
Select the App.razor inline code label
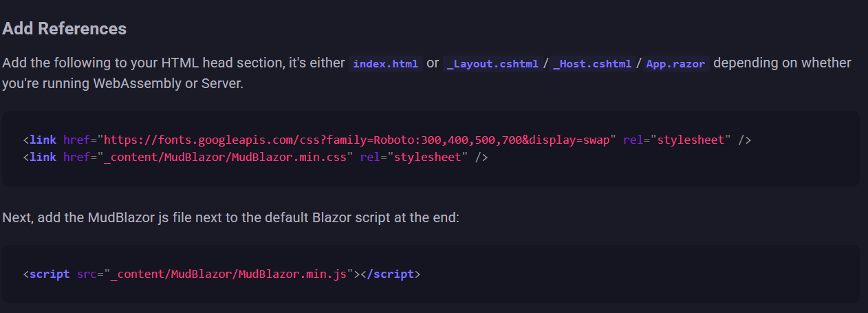point(675,64)
